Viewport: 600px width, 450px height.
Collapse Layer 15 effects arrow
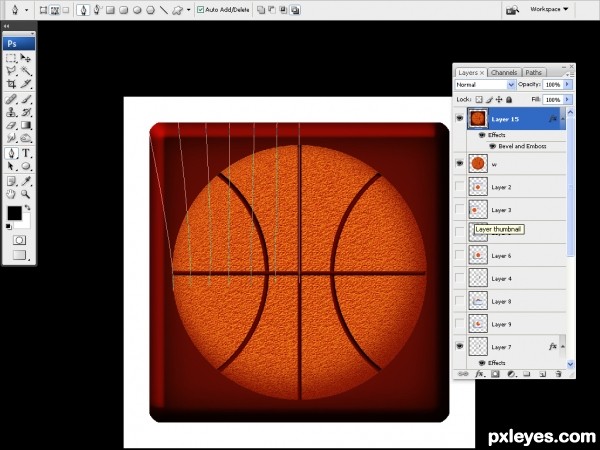pyautogui.click(x=562, y=119)
